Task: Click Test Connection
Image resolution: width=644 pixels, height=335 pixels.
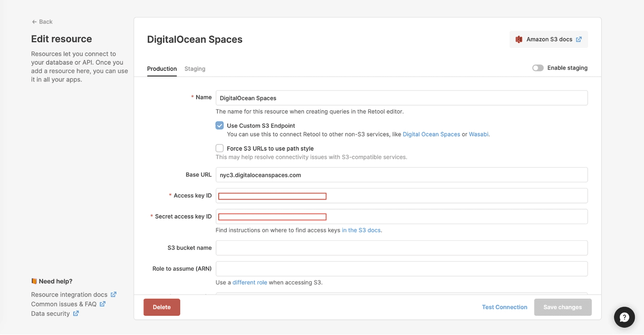Action: [504, 307]
